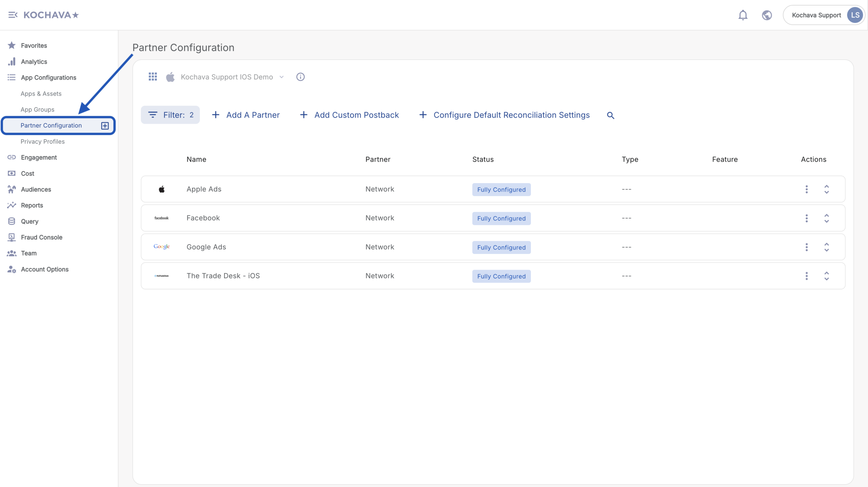This screenshot has height=487, width=868.
Task: Click the info icon beside app name
Action: tap(300, 77)
